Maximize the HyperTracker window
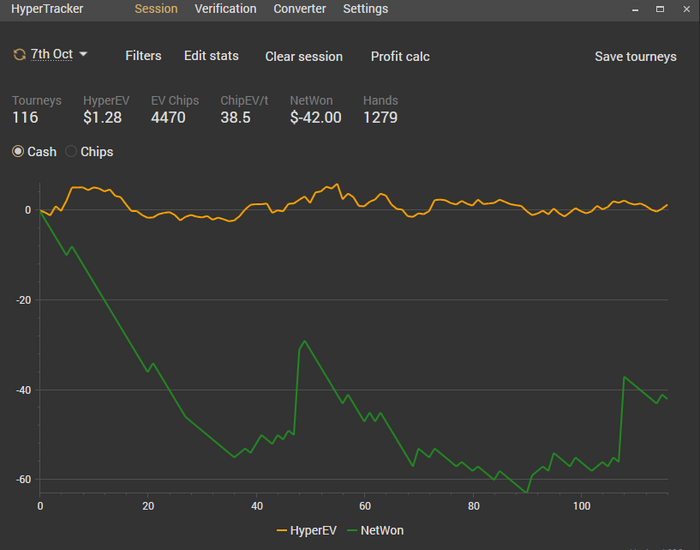Screen dimensions: 700x550 (x=660, y=9)
